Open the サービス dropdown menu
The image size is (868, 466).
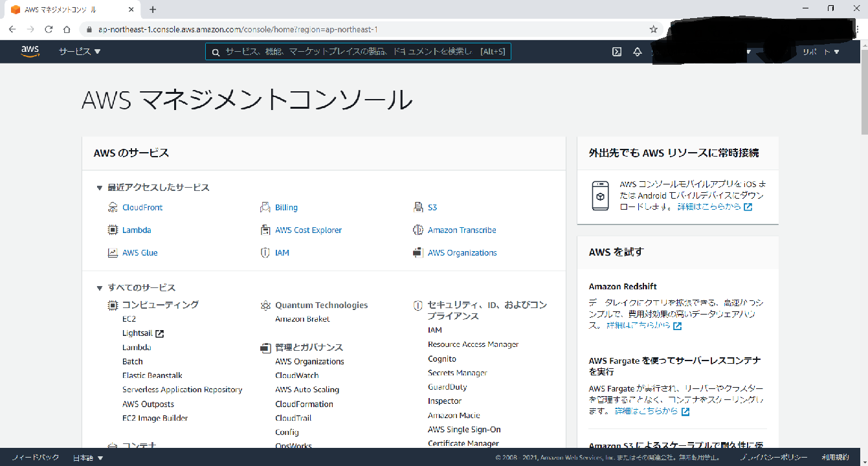(x=80, y=52)
